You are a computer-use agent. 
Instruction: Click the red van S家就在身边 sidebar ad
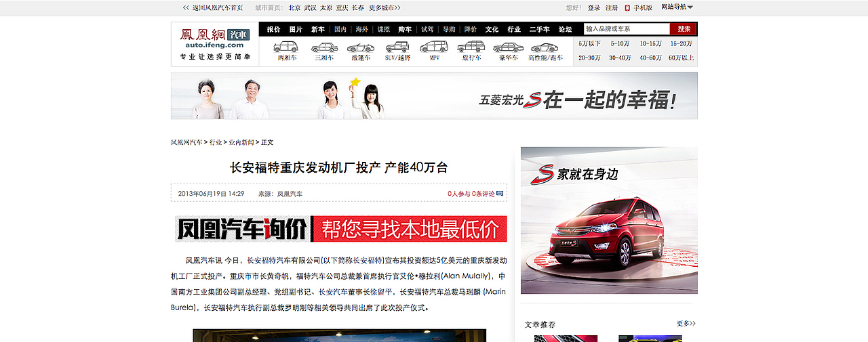point(609,220)
